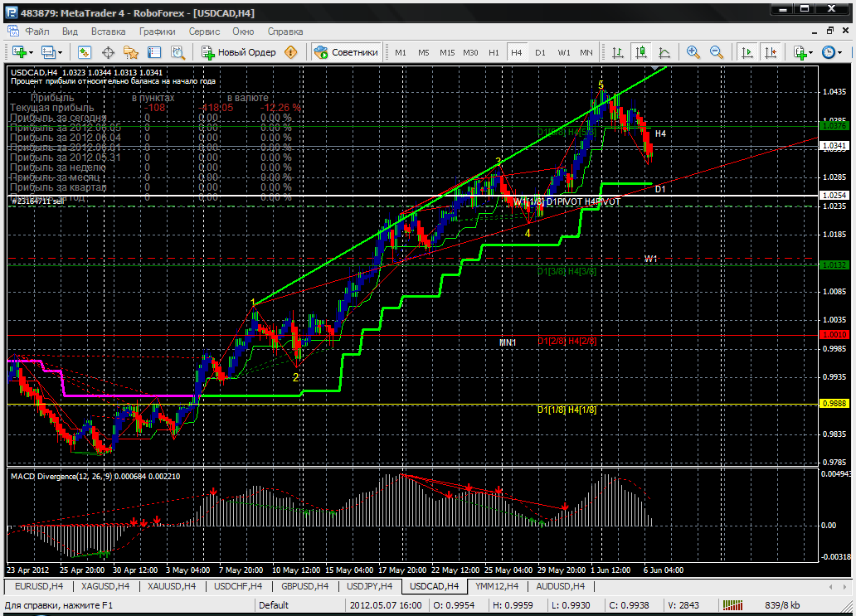The image size is (856, 616).
Task: Open the new chart icon
Action: click(19, 52)
